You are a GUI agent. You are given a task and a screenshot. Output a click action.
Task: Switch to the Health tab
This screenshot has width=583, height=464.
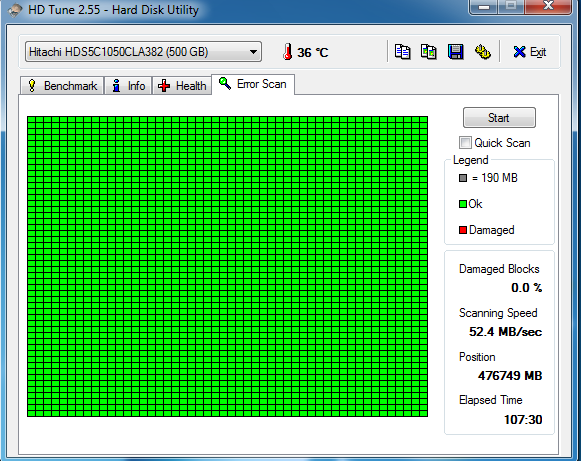click(x=182, y=86)
